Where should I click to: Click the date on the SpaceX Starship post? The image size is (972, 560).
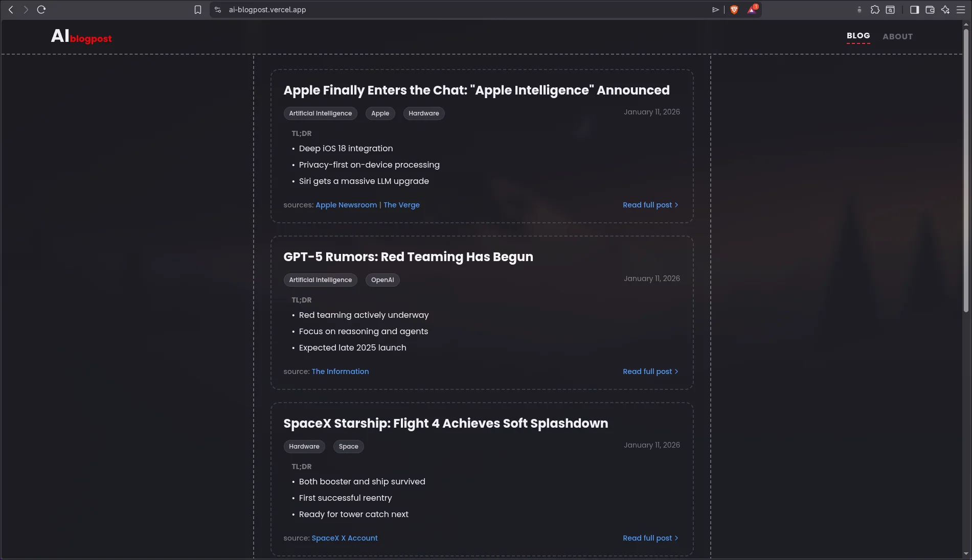coord(652,445)
